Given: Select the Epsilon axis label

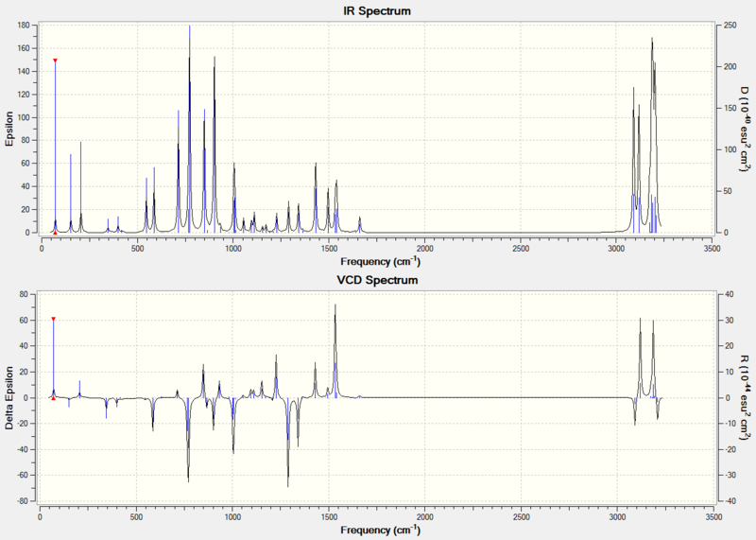Looking at the screenshot, I should 9,129.
